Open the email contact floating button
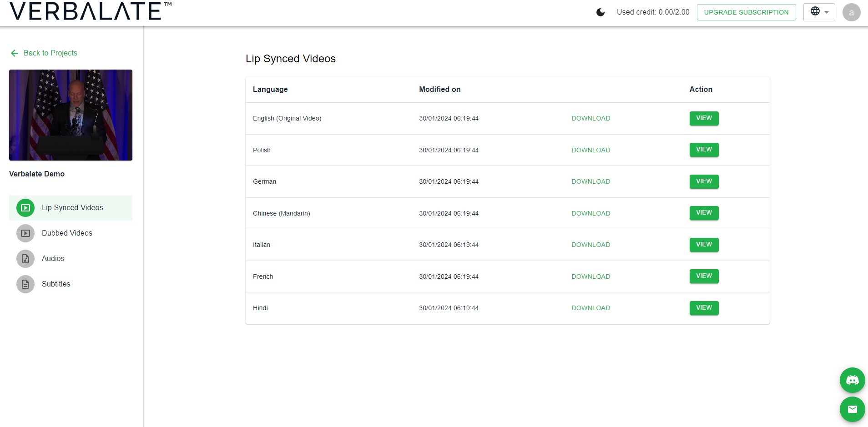 852,409
